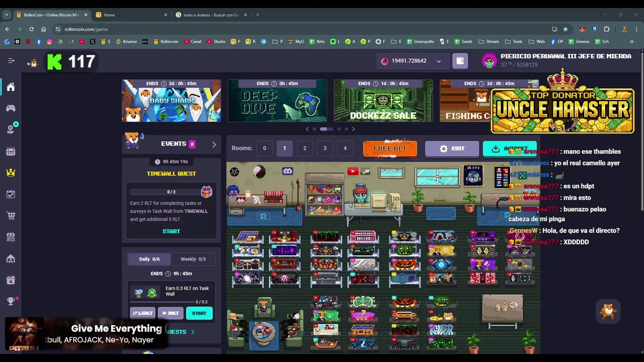Open the Greenpollo bookmark
This screenshot has height=362, width=644.
[420, 41]
